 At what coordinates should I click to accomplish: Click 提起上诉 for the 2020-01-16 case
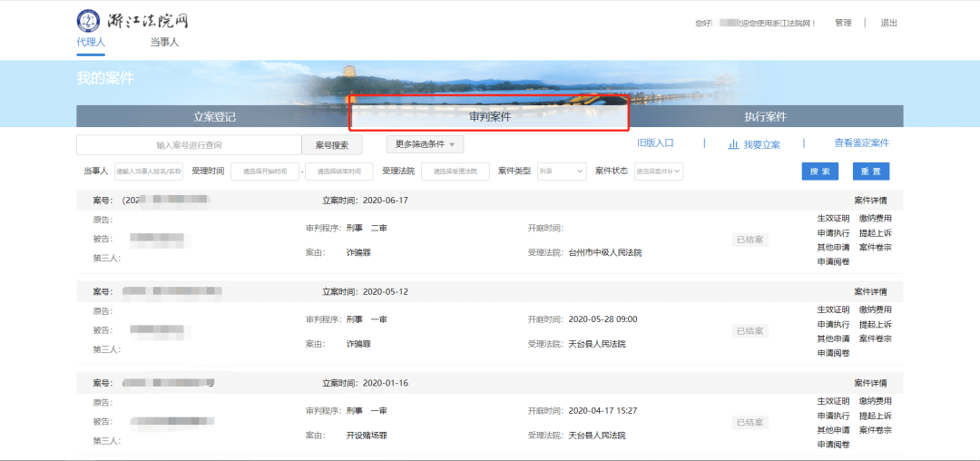(x=875, y=416)
